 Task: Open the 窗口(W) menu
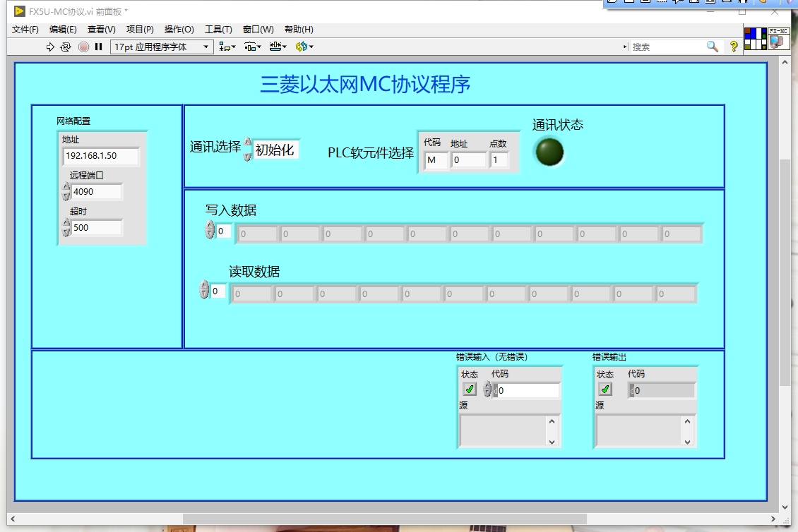click(x=258, y=30)
